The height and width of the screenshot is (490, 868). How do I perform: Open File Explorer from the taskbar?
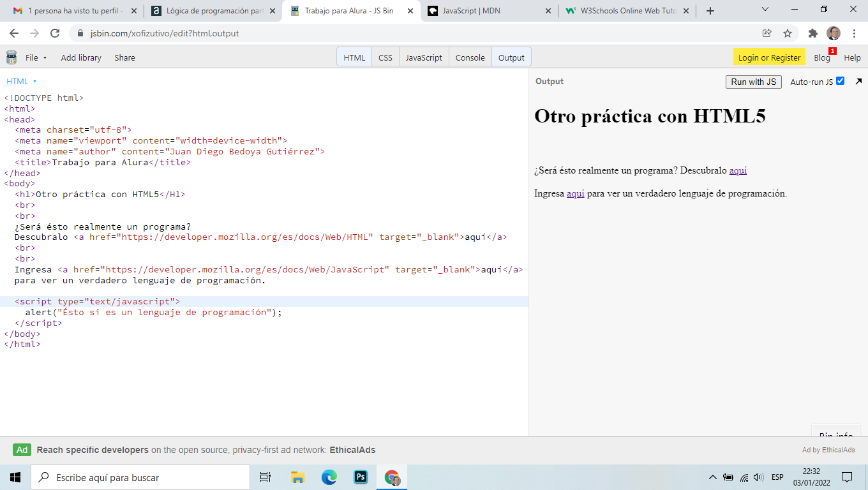[x=297, y=477]
